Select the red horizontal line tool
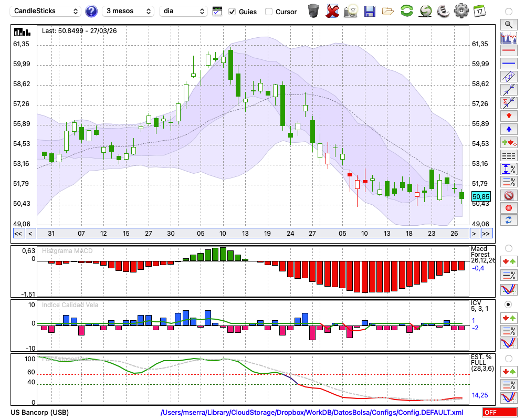Viewport: 525px width, 420px height. tap(508, 51)
